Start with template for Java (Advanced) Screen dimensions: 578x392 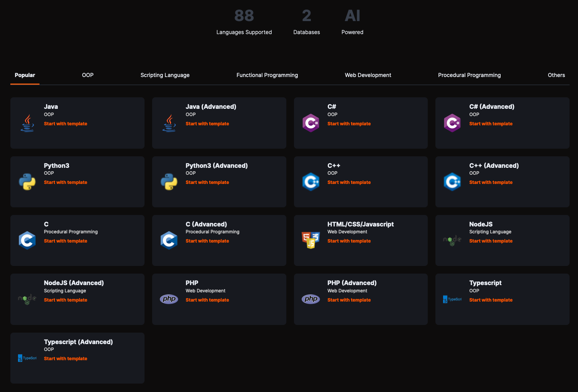pyautogui.click(x=207, y=124)
